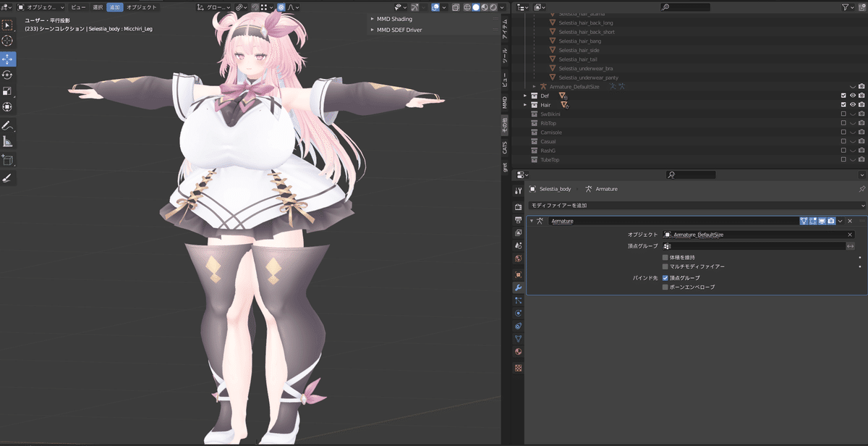Toggle X-ray view in viewport header
Image resolution: width=868 pixels, height=446 pixels.
pos(456,7)
